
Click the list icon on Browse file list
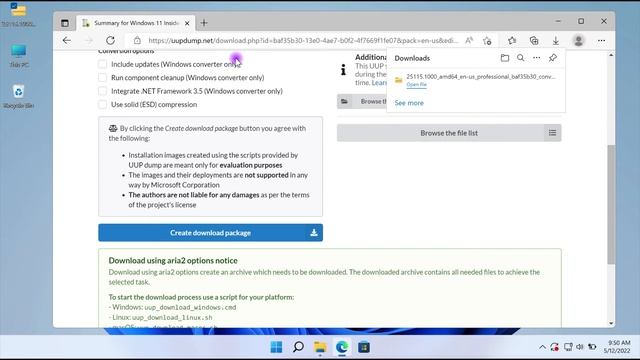pos(552,133)
